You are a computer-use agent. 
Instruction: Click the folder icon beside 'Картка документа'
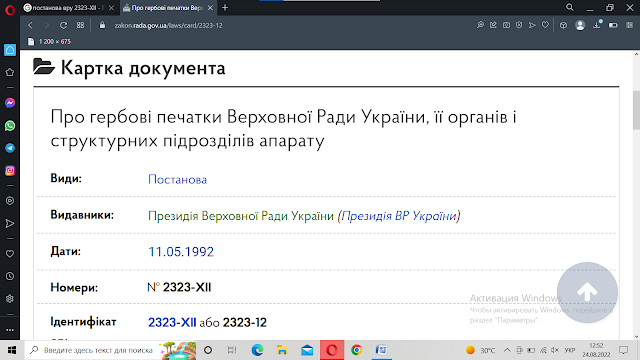(44, 67)
